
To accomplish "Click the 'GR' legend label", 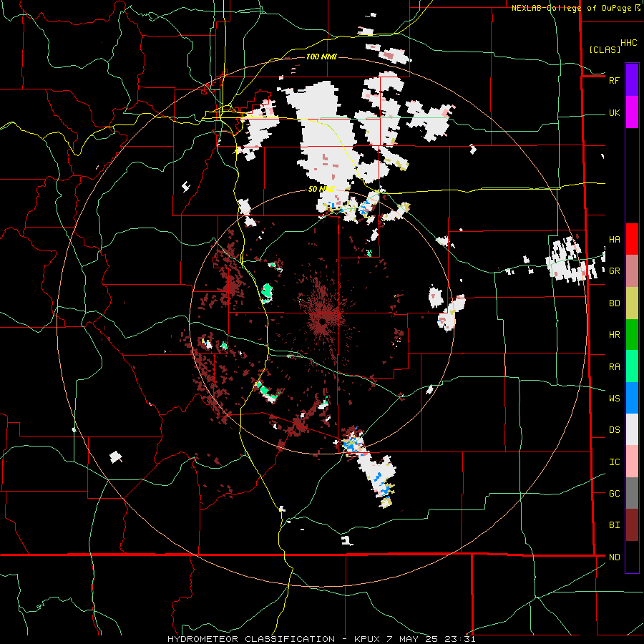I will pos(614,271).
